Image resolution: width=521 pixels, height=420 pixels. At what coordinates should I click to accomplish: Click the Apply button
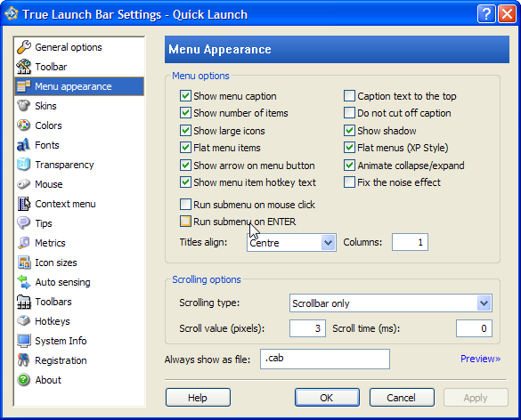point(476,398)
